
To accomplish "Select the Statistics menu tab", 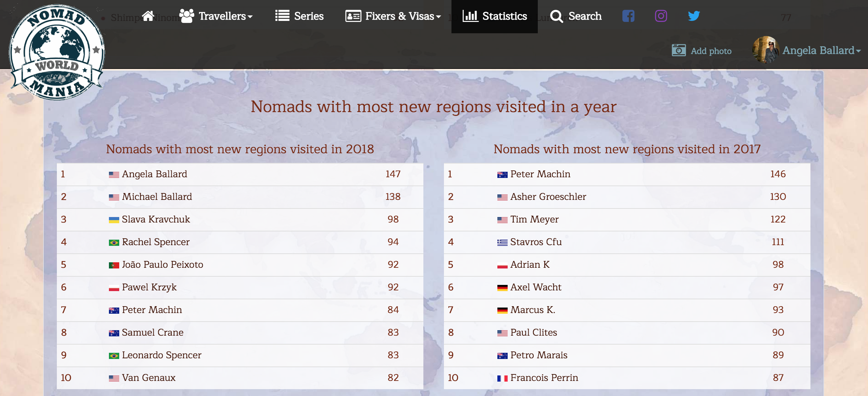I will [x=494, y=16].
